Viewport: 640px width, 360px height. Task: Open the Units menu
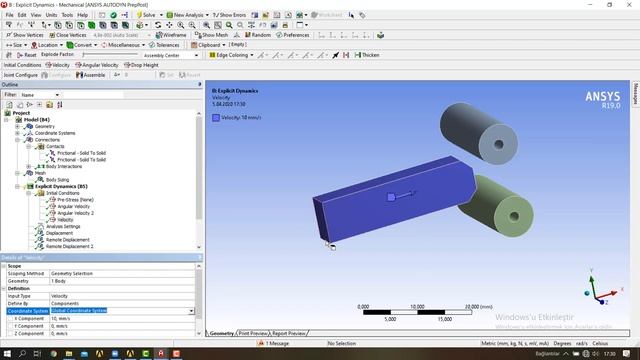click(51, 15)
